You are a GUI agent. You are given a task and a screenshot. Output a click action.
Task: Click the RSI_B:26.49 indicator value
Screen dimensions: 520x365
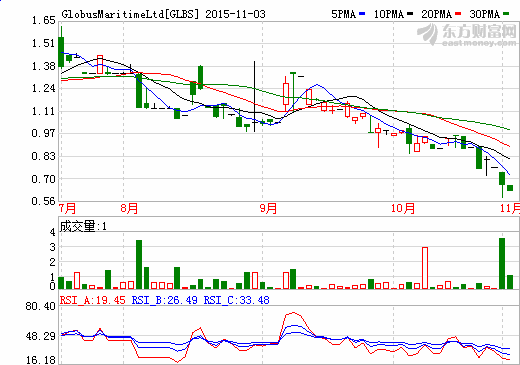pyautogui.click(x=165, y=300)
